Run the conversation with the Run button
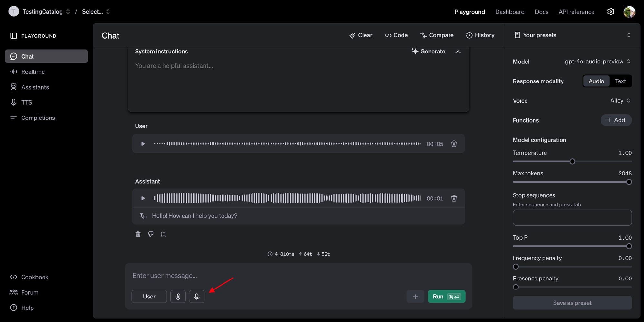 coord(446,296)
